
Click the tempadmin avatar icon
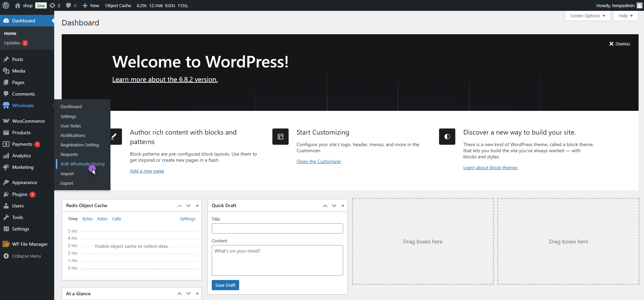click(x=639, y=5)
